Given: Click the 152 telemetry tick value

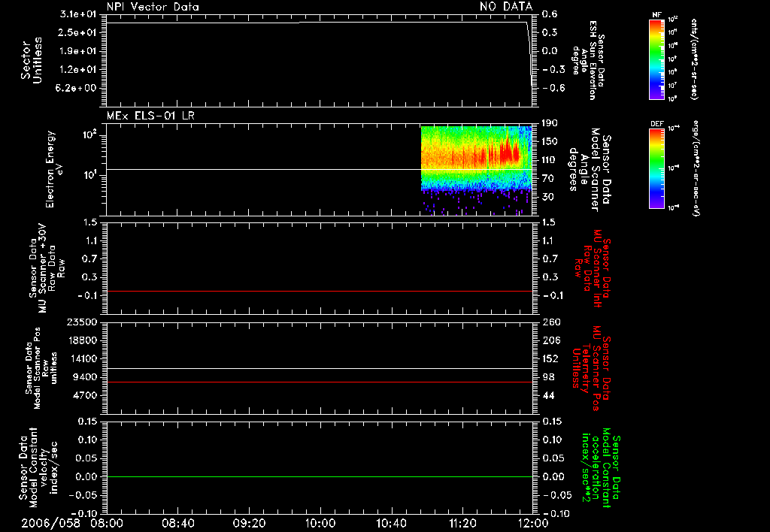Looking at the screenshot, I should pyautogui.click(x=551, y=359).
